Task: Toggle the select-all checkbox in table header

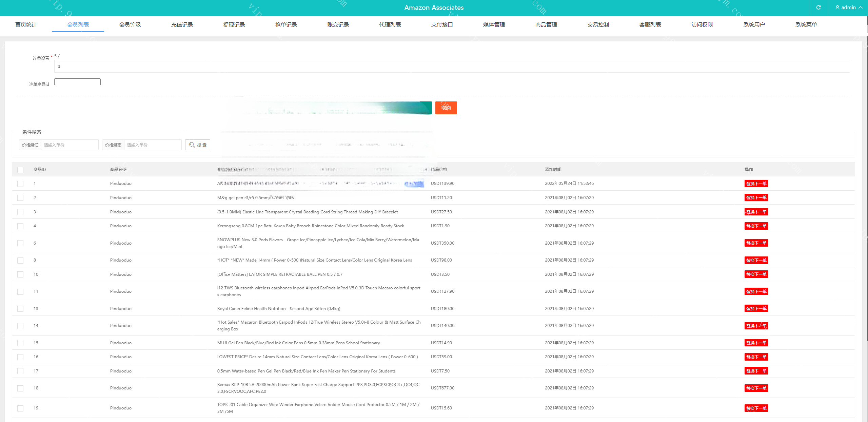Action: [20, 170]
